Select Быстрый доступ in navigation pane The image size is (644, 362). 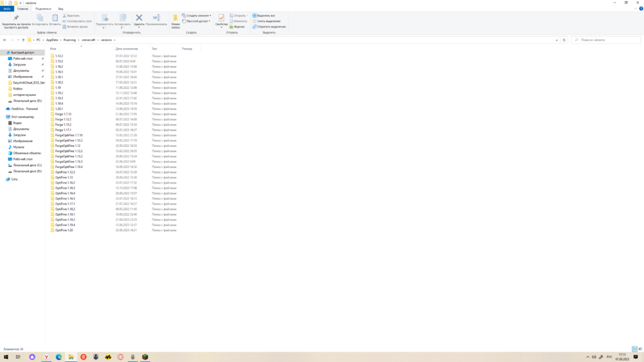23,53
